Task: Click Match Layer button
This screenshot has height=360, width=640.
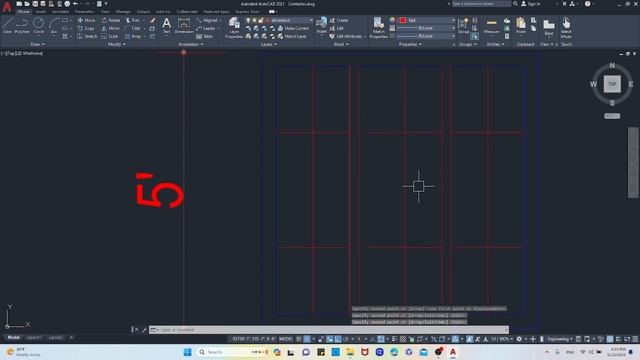Action: click(x=292, y=36)
